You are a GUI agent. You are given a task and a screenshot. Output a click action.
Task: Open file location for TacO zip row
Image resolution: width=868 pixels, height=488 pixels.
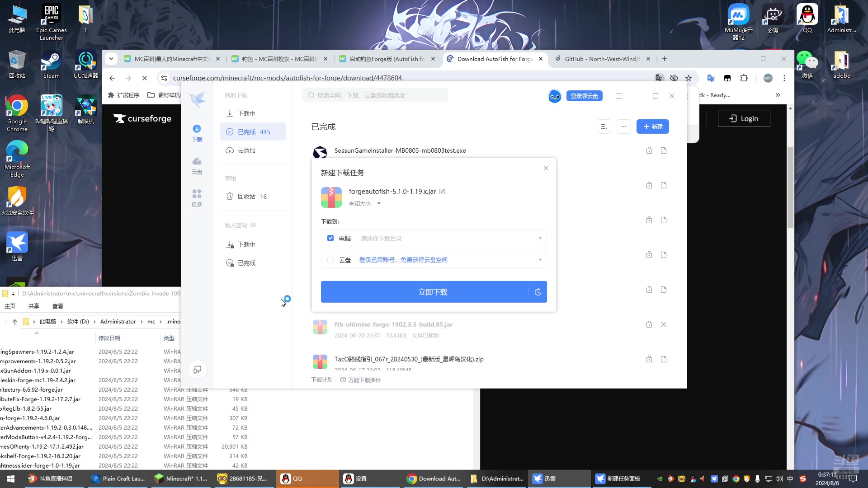point(664,359)
